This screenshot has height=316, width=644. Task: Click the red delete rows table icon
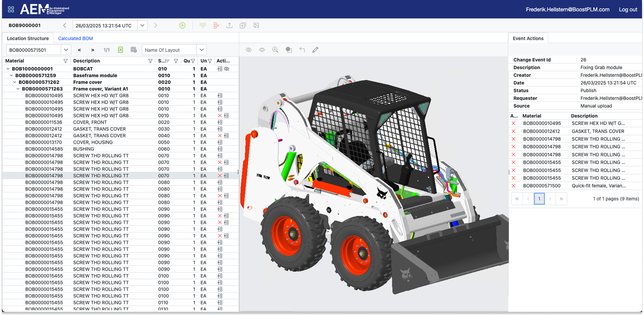[216, 26]
